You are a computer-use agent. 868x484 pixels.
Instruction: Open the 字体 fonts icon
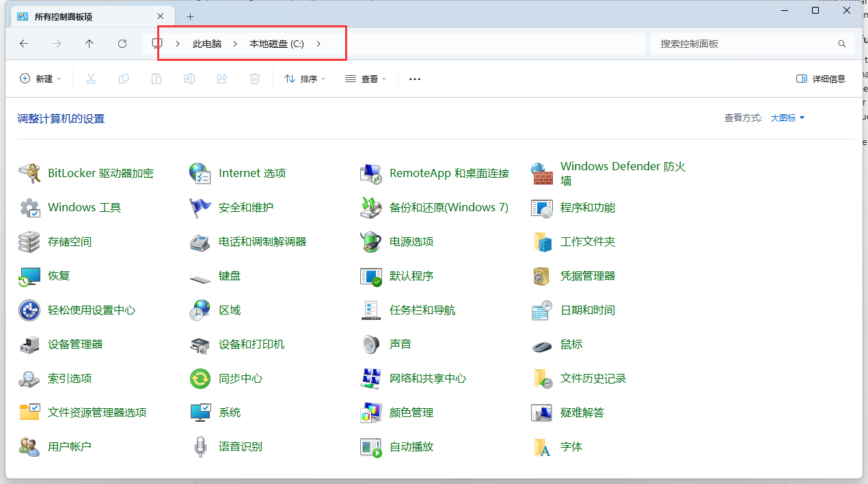coord(542,447)
